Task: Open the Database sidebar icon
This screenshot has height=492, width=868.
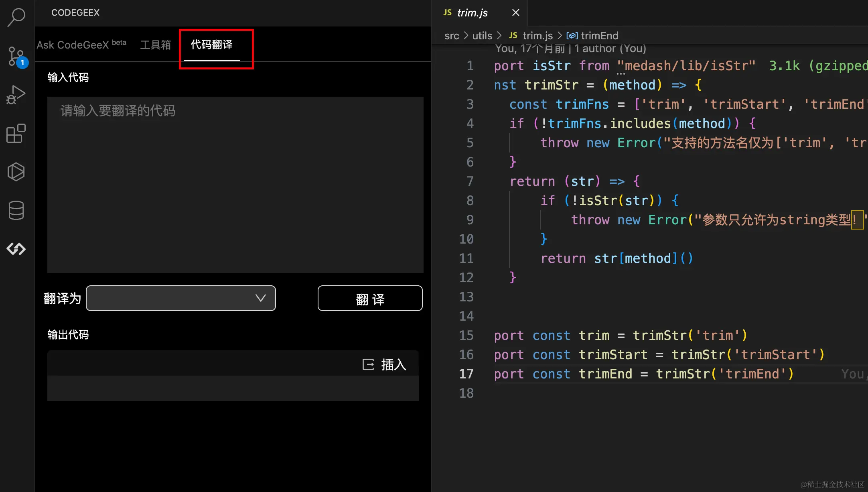Action: 16,210
